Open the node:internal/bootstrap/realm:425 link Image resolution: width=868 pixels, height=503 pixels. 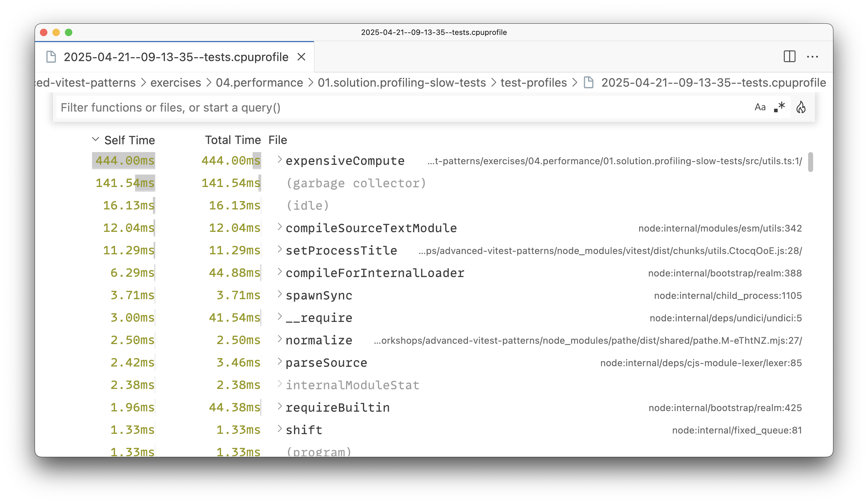click(725, 408)
